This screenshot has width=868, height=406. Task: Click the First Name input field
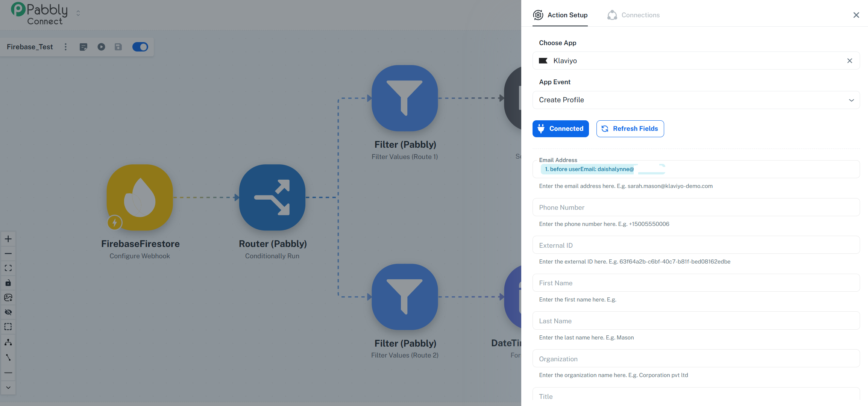tap(696, 283)
